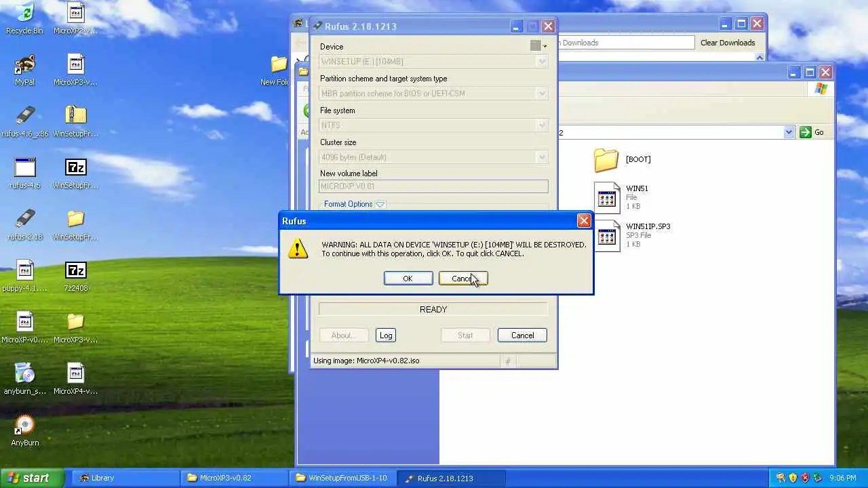Switch to WinSetupFromUSB-1-10 taskbar button

tap(342, 478)
